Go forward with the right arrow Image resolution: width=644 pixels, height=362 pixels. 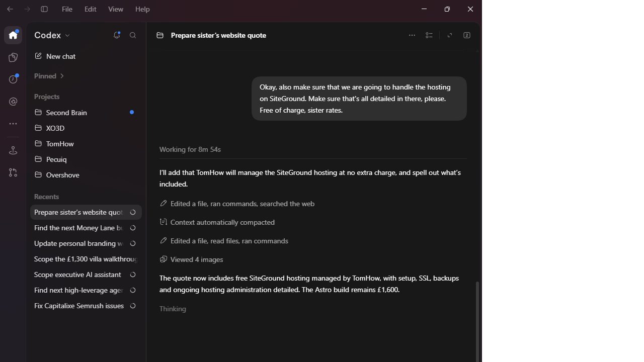point(27,9)
